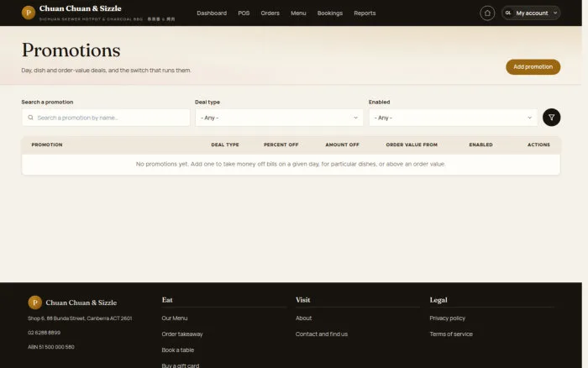Click the 'No promotions yet' empty message
The height and width of the screenshot is (368, 588).
coord(291,164)
